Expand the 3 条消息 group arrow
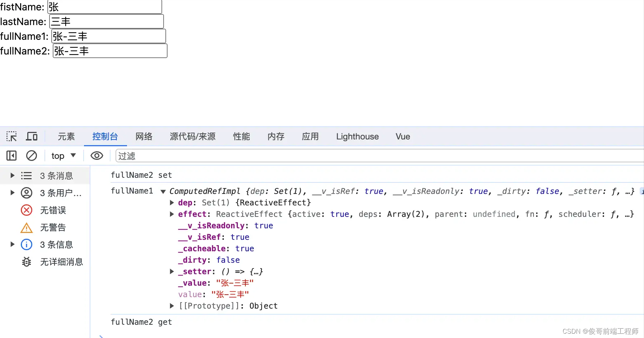Screen dimensions: 644x338 click(x=12, y=175)
